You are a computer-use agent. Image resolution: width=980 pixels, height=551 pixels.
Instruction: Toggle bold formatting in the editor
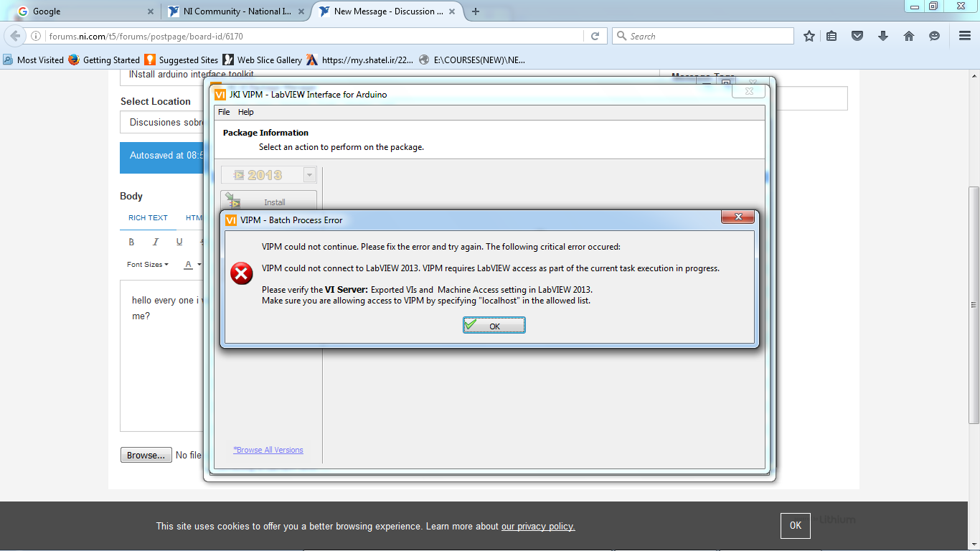131,242
